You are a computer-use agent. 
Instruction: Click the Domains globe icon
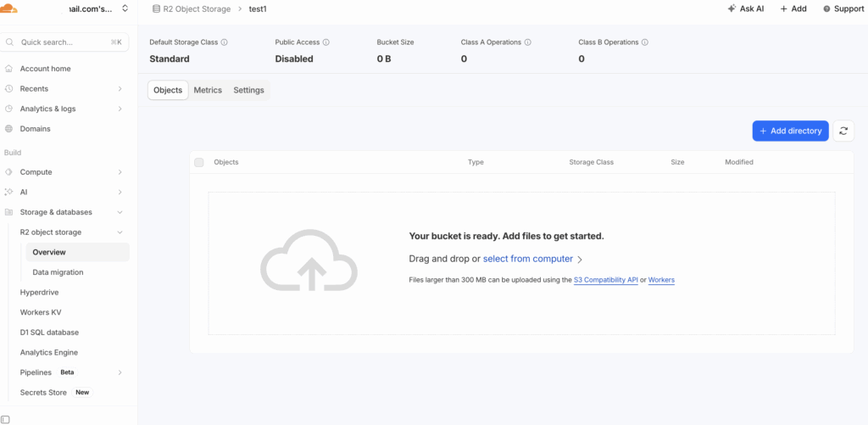pyautogui.click(x=9, y=129)
